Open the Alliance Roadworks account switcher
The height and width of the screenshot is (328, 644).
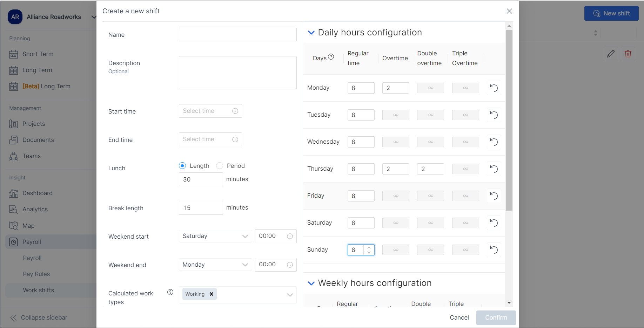(x=94, y=16)
